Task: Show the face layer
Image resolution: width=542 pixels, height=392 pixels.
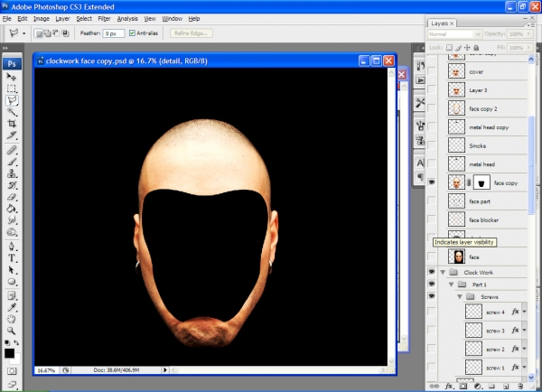Action: (x=432, y=257)
